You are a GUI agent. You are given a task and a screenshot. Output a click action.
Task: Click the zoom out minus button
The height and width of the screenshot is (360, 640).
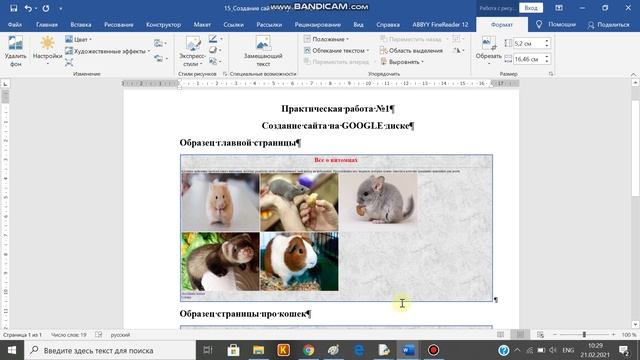555,335
